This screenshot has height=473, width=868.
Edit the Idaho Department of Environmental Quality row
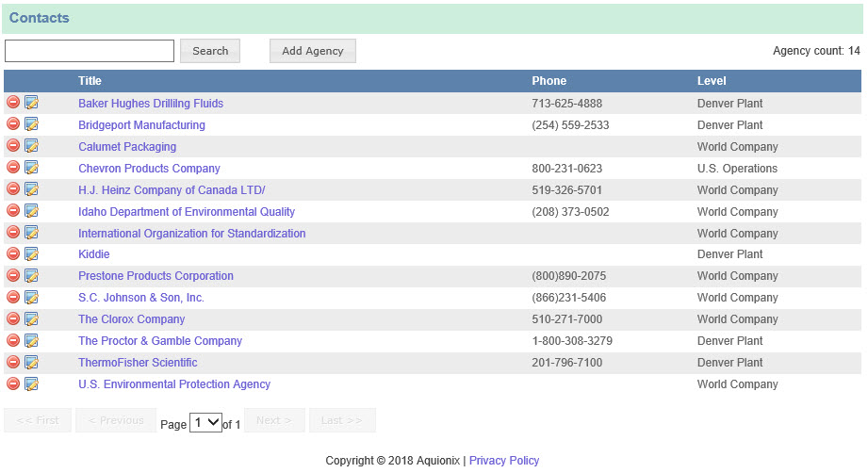tap(31, 210)
